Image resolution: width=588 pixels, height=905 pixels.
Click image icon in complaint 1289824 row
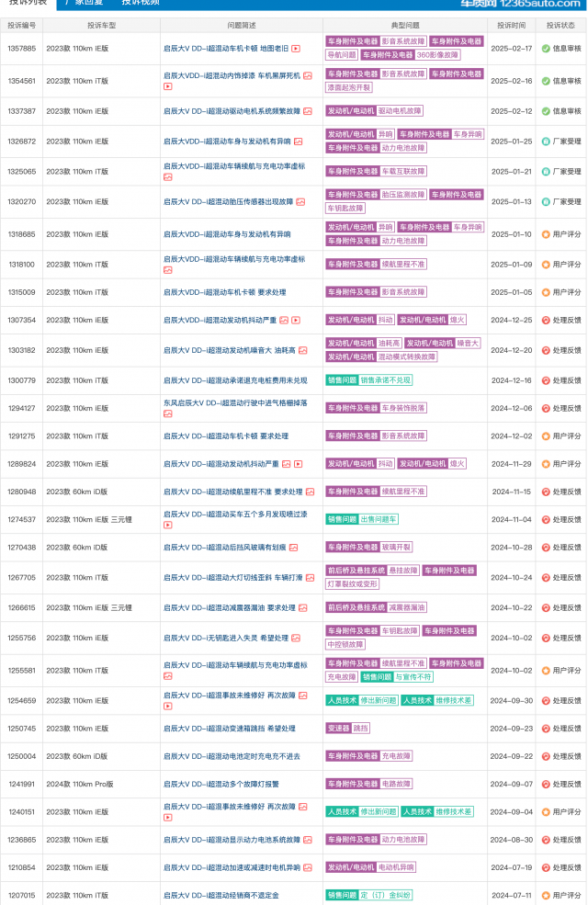tap(287, 464)
